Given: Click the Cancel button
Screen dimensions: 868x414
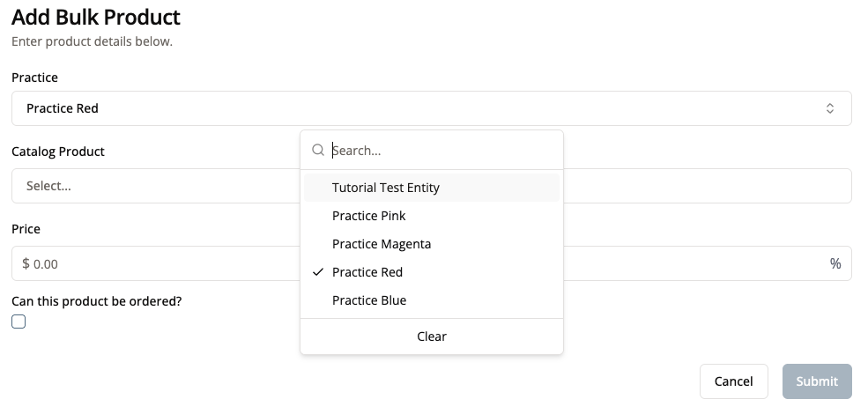Looking at the screenshot, I should (733, 381).
